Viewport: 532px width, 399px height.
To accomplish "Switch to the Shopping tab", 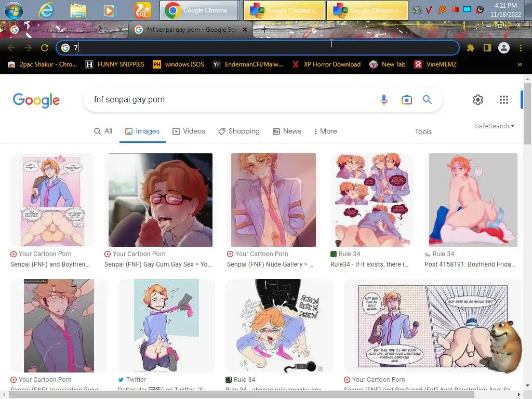I will pos(239,131).
